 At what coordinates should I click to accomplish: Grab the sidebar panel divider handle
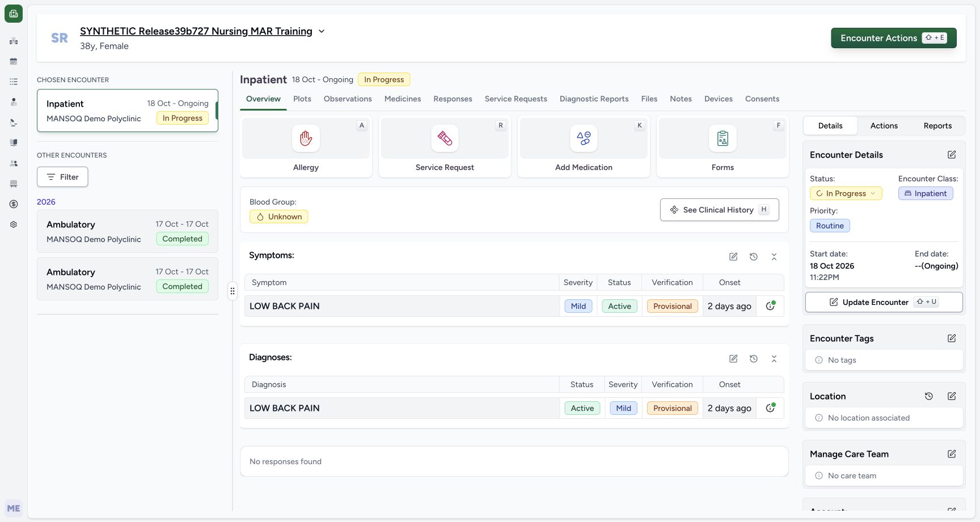pos(233,291)
